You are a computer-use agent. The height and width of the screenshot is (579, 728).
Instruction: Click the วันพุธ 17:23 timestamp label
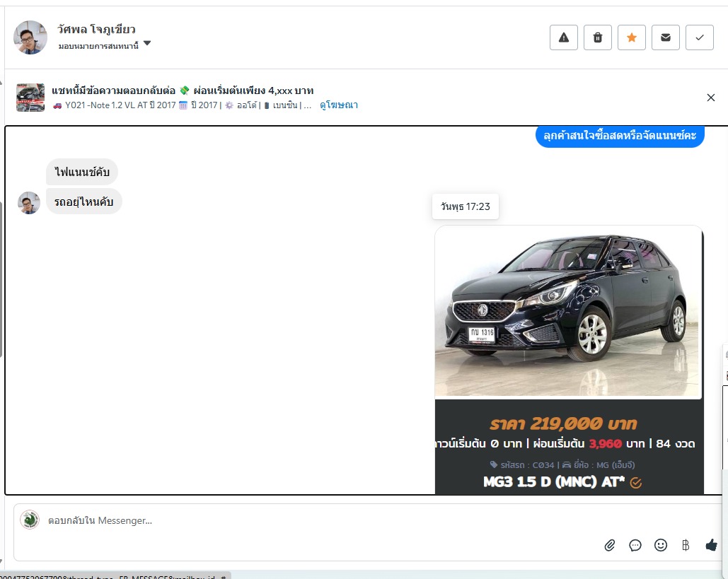[x=466, y=206]
